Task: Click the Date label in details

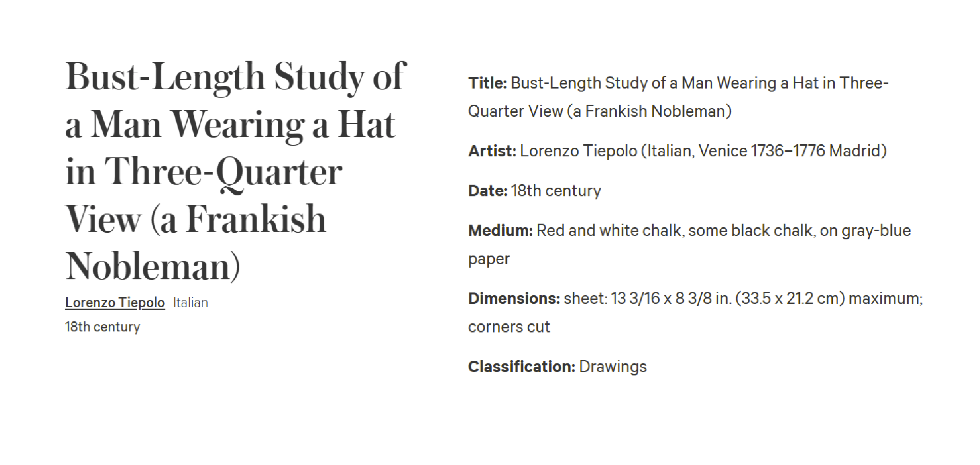Action: 488,191
